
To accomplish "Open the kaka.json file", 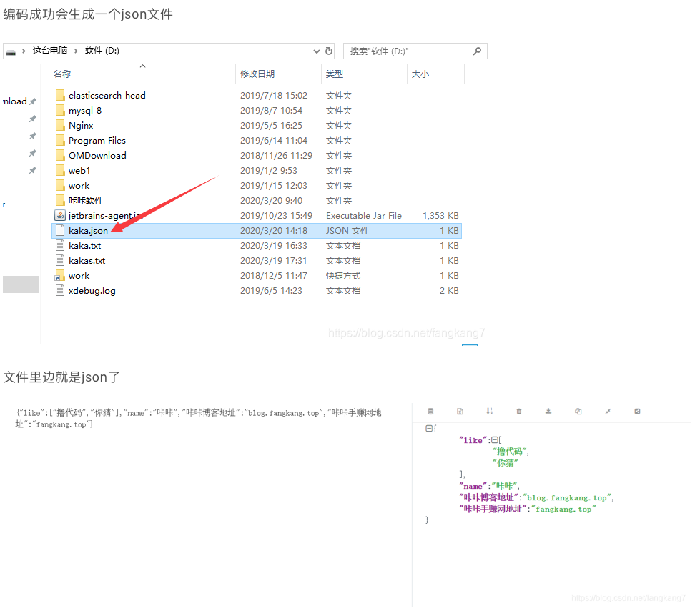I will tap(88, 230).
